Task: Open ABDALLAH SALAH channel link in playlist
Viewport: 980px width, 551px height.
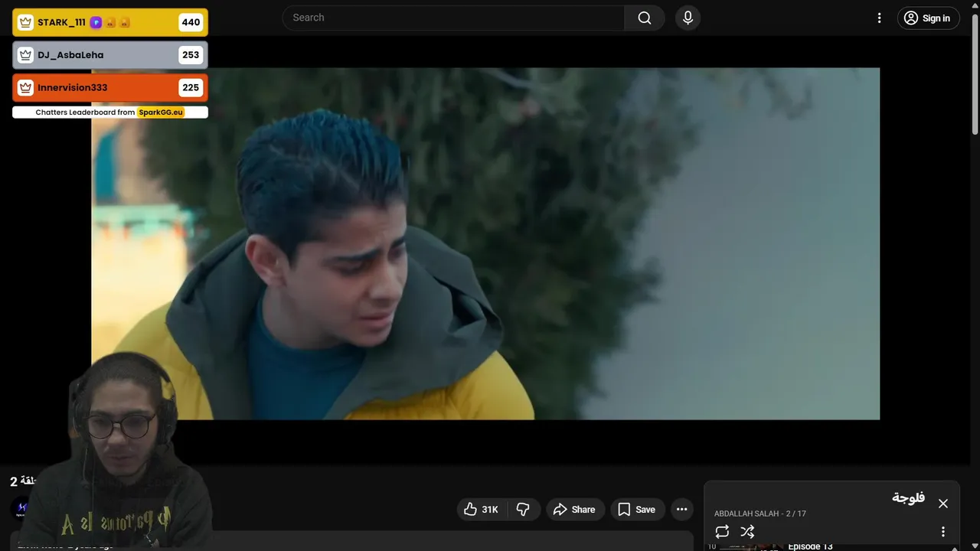Action: [x=746, y=514]
